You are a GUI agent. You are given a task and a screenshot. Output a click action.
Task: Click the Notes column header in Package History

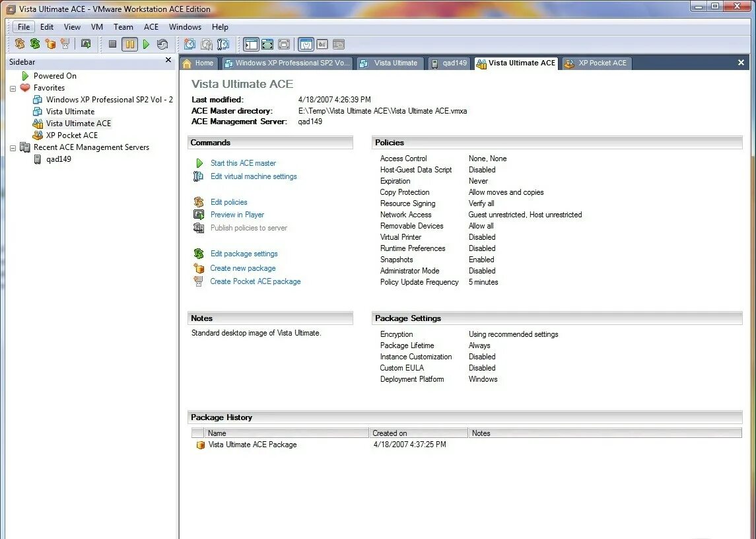pos(605,433)
